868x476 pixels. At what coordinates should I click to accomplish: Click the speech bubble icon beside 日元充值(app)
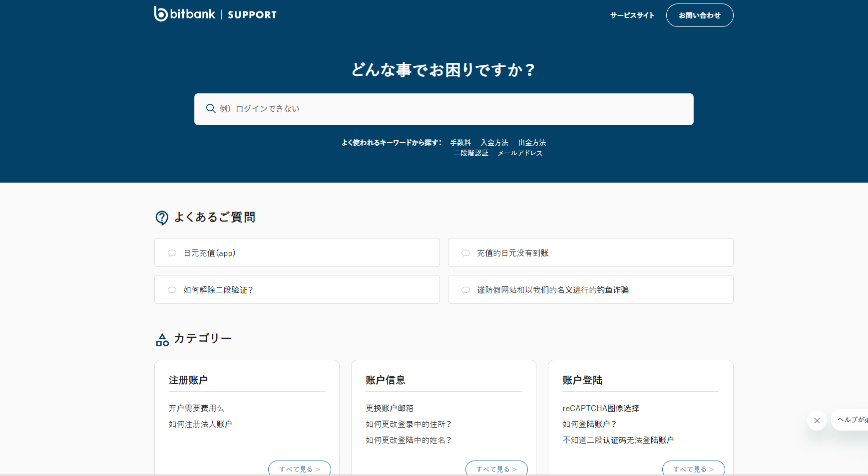click(172, 252)
